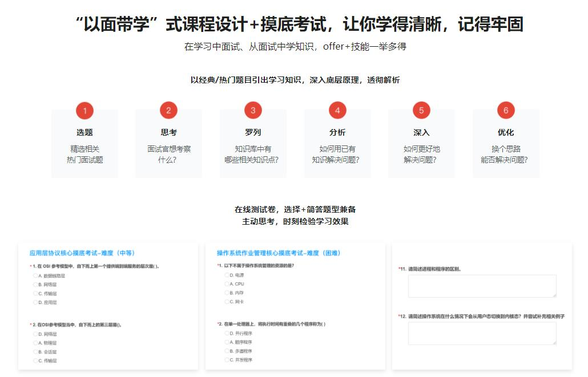Click the question 12 answer text area
The height and width of the screenshot is (377, 588).
482,333
